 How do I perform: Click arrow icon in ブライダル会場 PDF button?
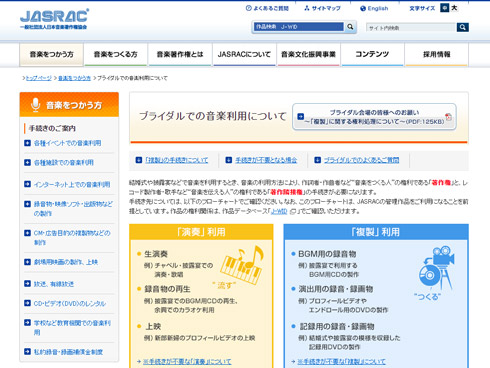click(x=300, y=116)
